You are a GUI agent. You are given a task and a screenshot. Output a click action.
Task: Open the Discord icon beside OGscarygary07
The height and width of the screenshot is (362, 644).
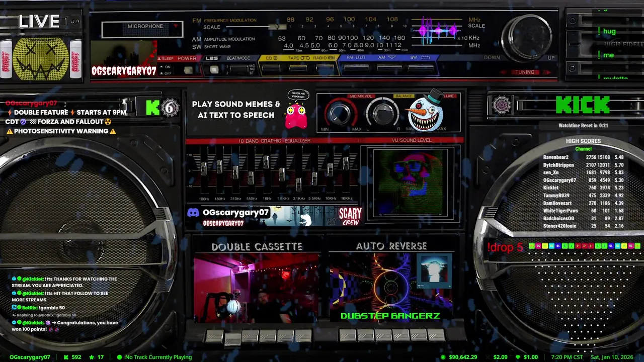tap(193, 213)
